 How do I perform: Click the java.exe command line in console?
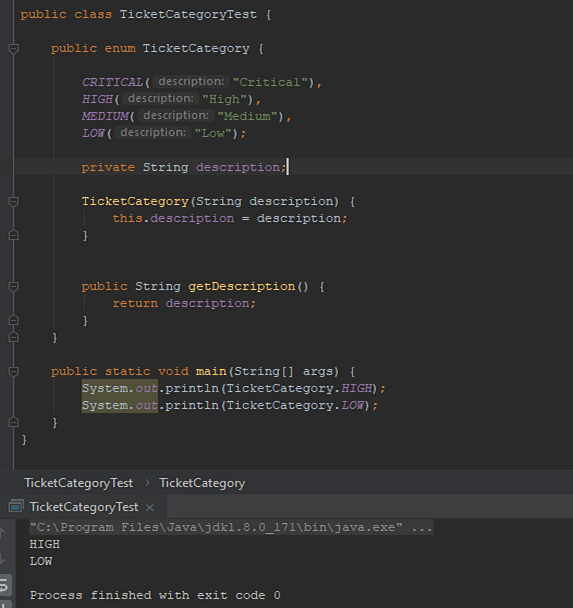coord(231,527)
